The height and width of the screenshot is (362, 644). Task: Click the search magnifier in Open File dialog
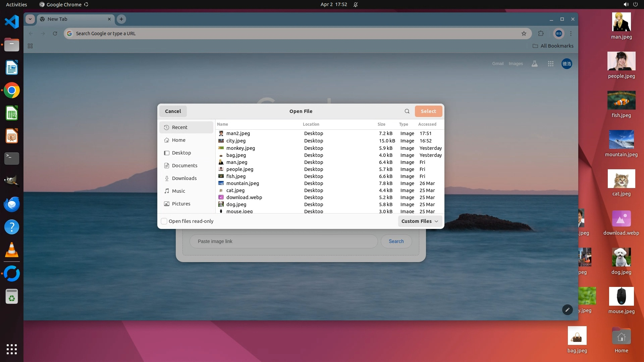click(x=407, y=111)
